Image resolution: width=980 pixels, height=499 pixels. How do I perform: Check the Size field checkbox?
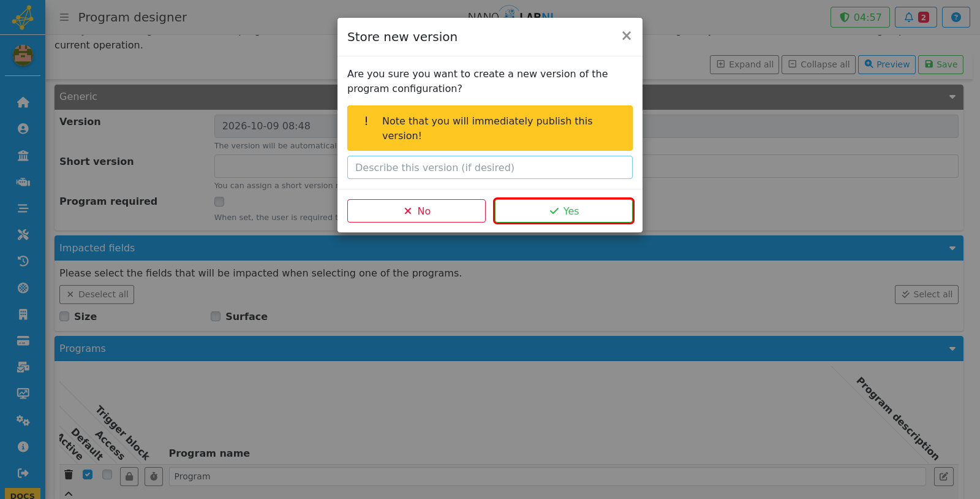(64, 316)
